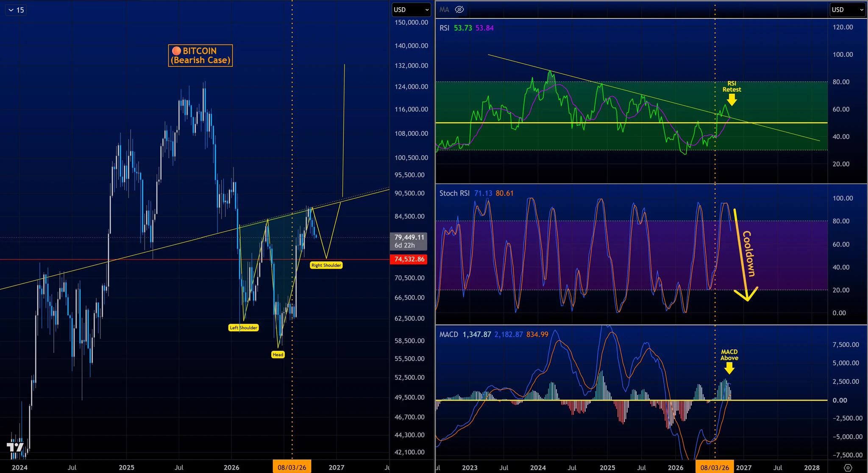The height and width of the screenshot is (473, 868).
Task: Click the 150,000.00 price scale label
Action: click(x=411, y=22)
